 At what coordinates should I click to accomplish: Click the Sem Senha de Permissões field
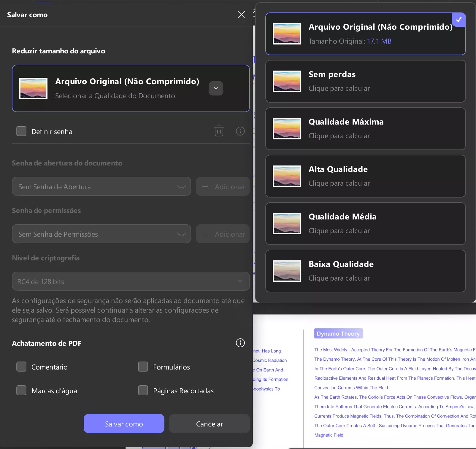point(101,234)
